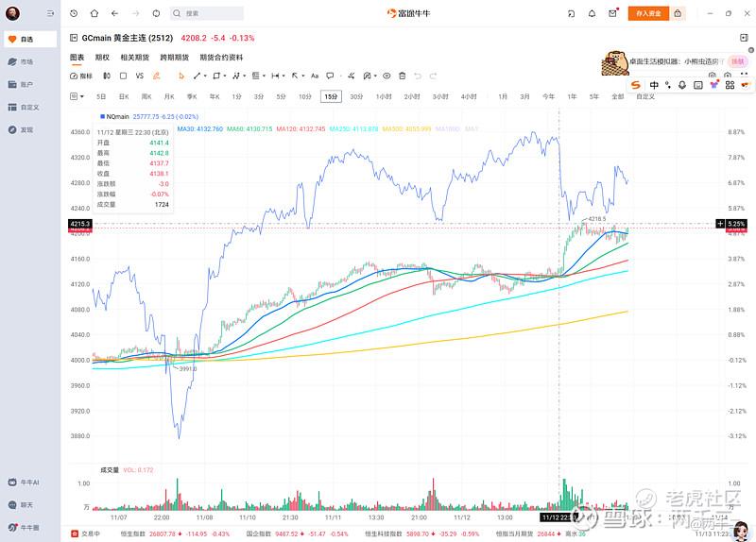Select the 15分 timeframe
Image resolution: width=756 pixels, height=542 pixels.
point(331,96)
